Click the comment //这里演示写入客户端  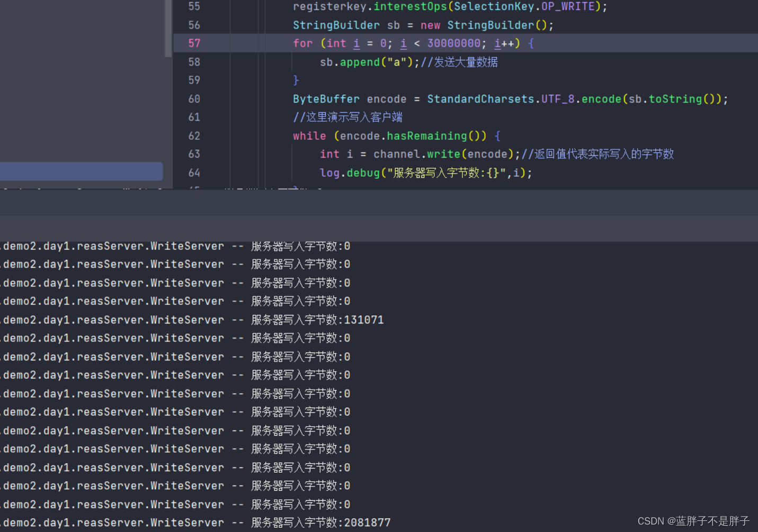pyautogui.click(x=347, y=117)
